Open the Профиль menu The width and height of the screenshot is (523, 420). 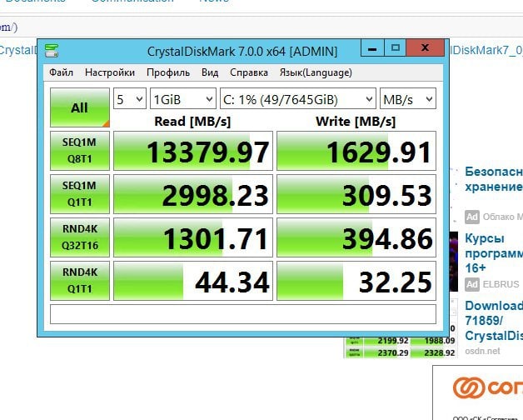[x=168, y=72]
